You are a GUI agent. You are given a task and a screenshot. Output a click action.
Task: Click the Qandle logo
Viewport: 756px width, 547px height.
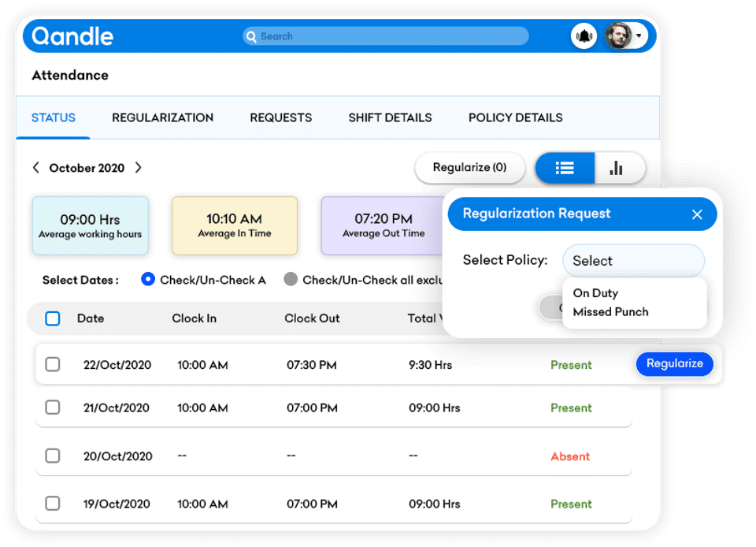click(72, 36)
